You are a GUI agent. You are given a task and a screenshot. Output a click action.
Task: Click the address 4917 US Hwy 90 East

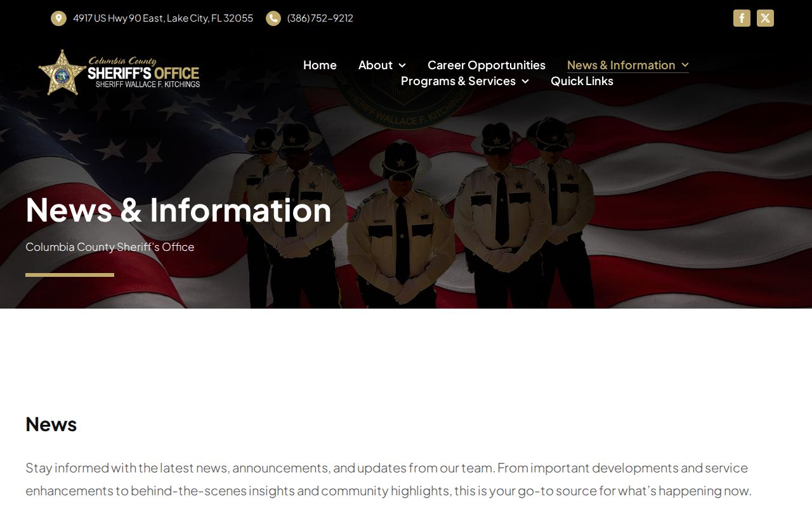[163, 18]
